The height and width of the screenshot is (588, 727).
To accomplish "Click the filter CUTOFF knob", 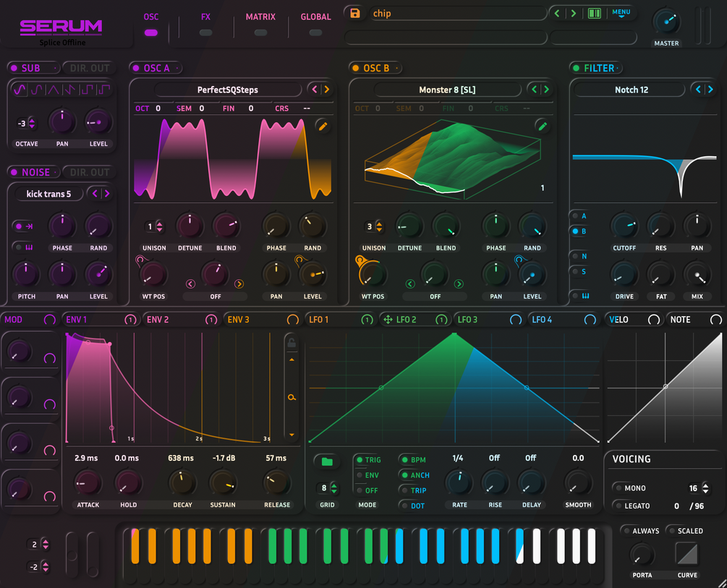I will click(624, 226).
